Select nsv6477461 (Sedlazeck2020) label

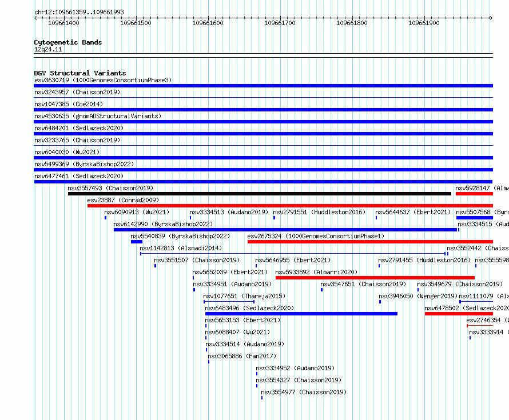point(79,176)
